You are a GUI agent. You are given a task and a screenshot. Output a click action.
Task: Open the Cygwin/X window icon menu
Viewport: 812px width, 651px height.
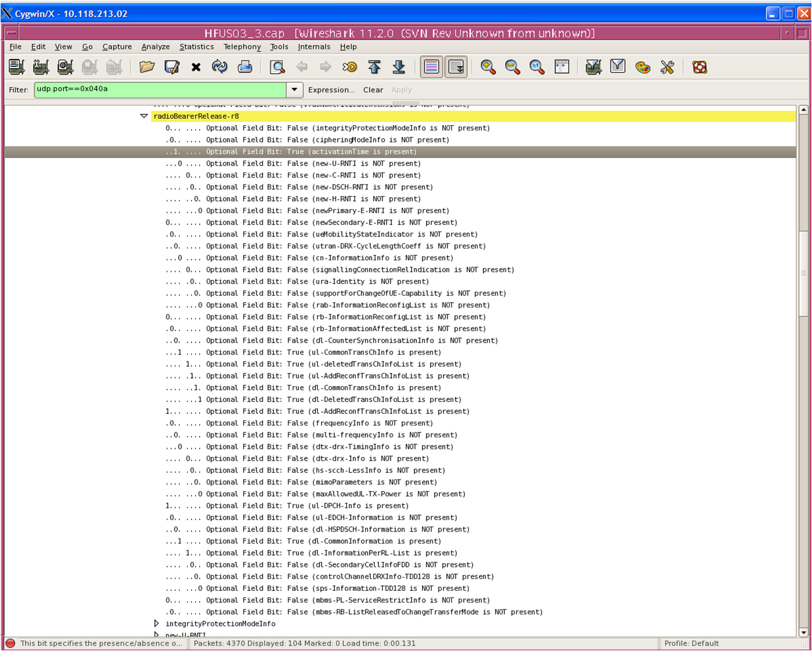(x=7, y=13)
